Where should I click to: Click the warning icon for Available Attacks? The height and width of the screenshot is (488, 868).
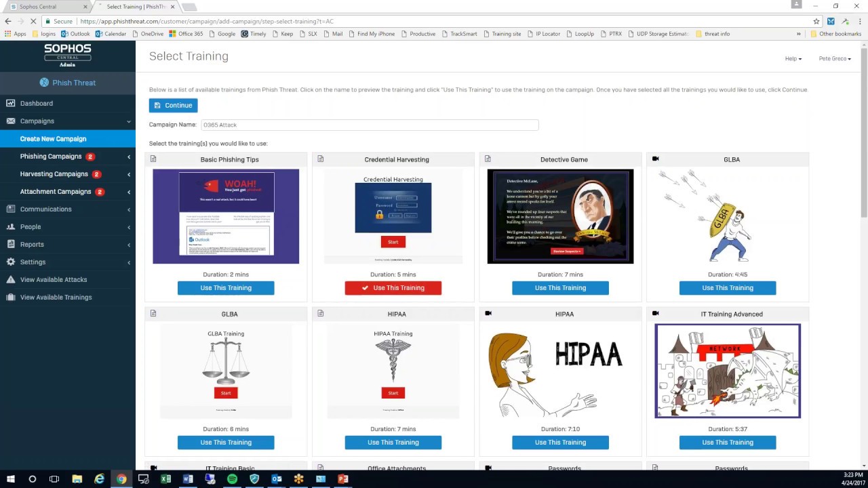tap(11, 279)
